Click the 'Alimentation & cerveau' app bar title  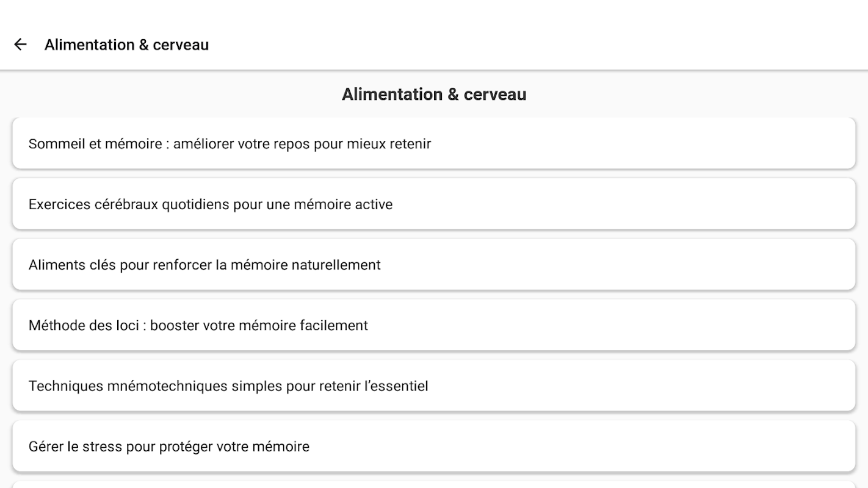coord(126,45)
